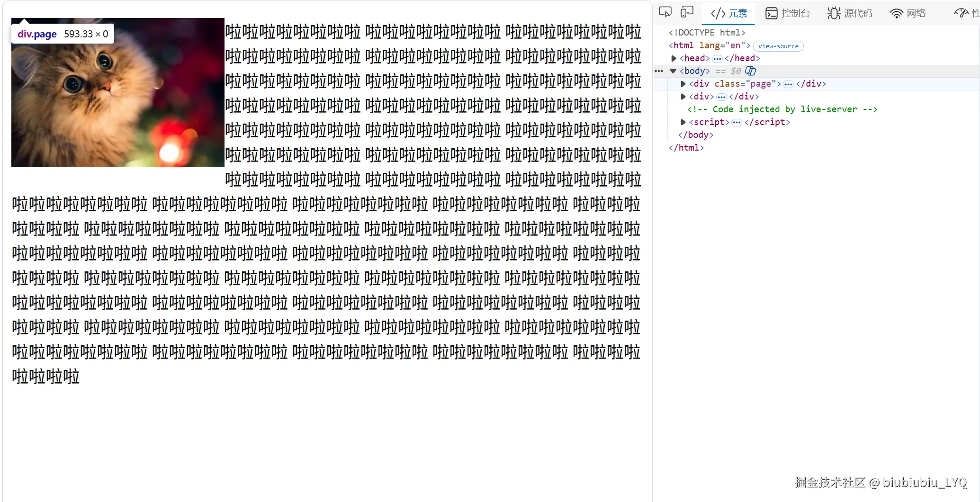The height and width of the screenshot is (502, 980).
Task: Click the ellipsis inside the script tag
Action: [x=737, y=123]
